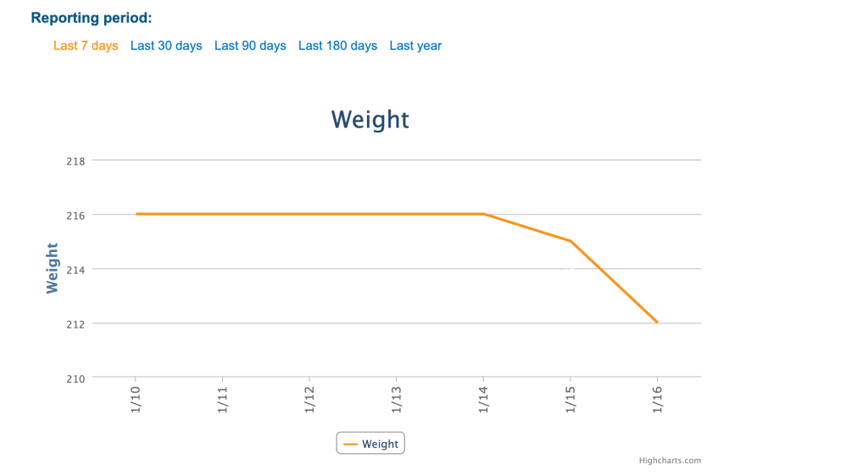This screenshot has height=476, width=868.
Task: Click the 210 y-axis value label
Action: pyautogui.click(x=76, y=378)
